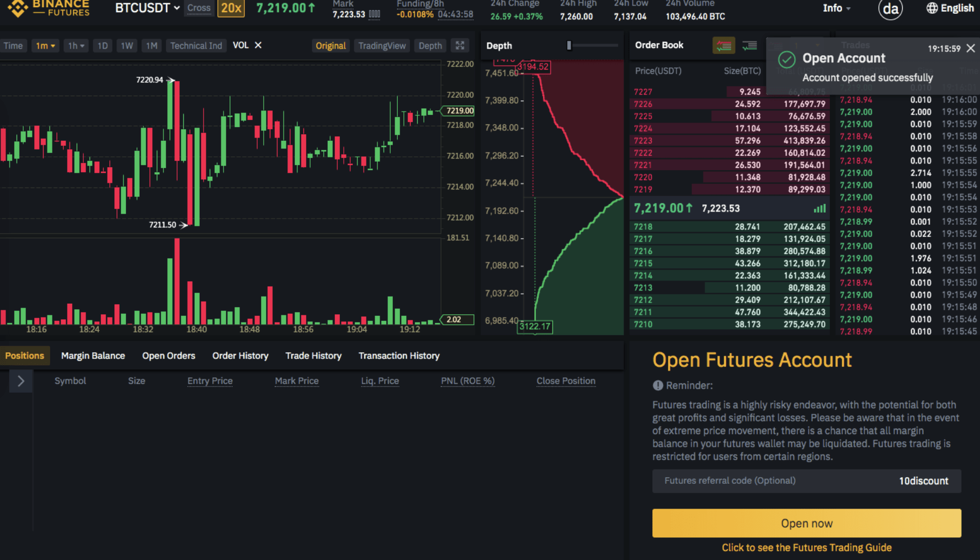Toggle the fullscreen chart icon
This screenshot has width=980, height=560.
coord(460,46)
